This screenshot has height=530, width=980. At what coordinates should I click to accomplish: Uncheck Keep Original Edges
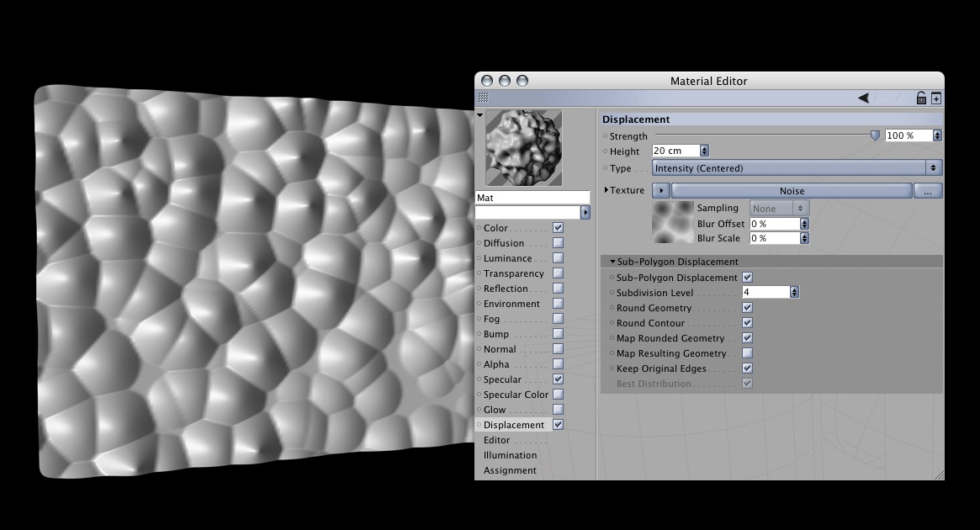[x=748, y=368]
